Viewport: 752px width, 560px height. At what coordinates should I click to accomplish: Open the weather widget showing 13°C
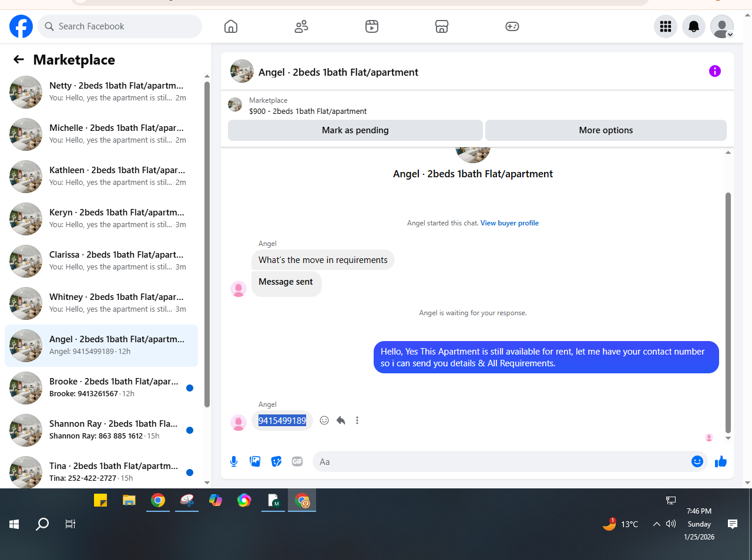[620, 524]
